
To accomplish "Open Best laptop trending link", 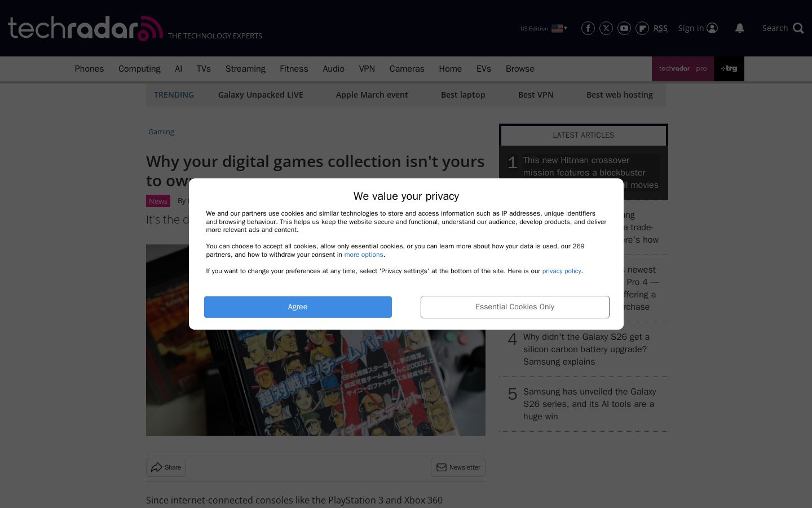I will 463,95.
